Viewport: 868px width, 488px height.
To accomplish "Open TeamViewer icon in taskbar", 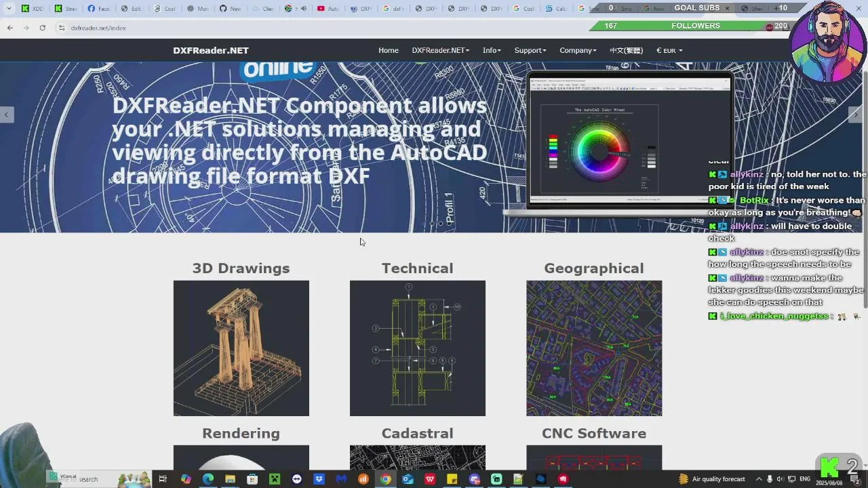I will tap(296, 479).
